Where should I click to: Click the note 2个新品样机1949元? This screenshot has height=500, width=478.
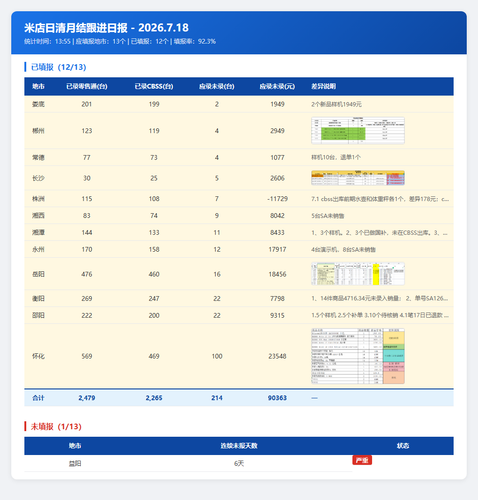336,104
